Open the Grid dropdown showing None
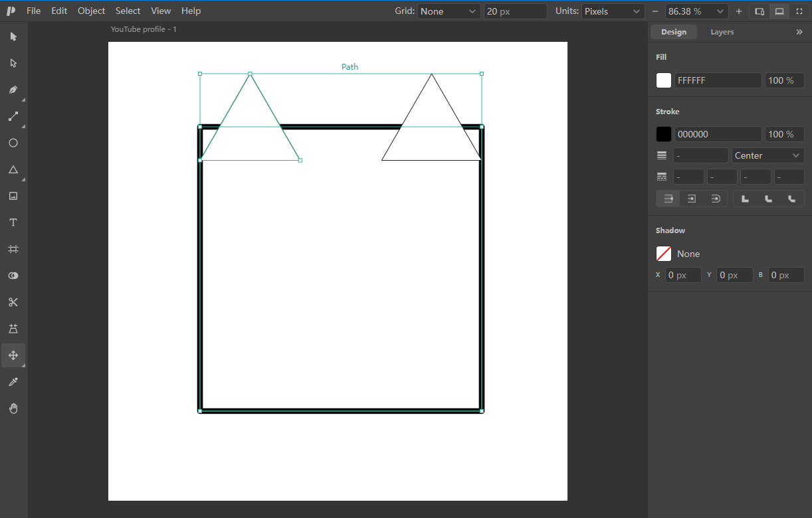812x518 pixels. point(449,11)
